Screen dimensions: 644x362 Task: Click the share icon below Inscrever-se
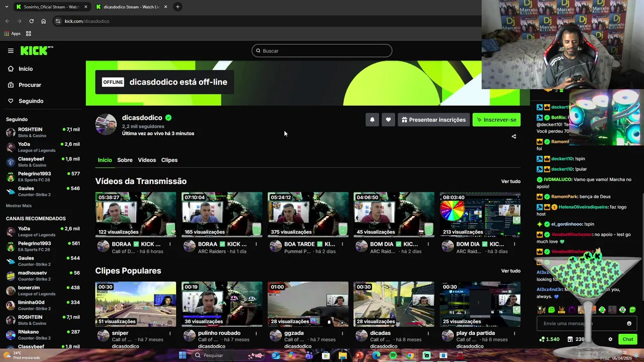514,136
